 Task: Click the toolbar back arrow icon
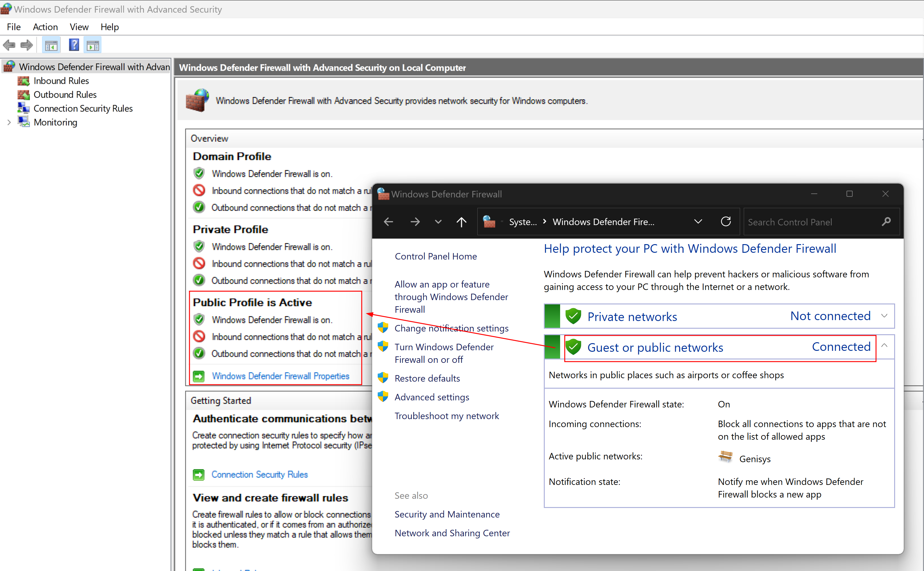tap(9, 45)
